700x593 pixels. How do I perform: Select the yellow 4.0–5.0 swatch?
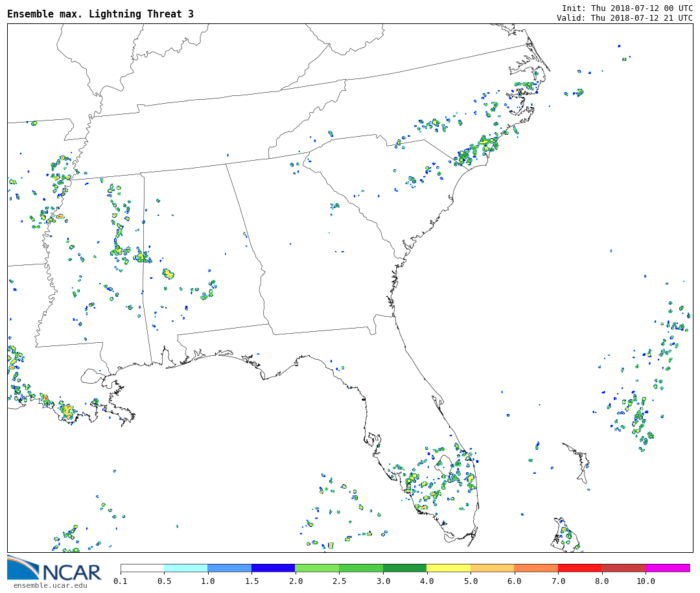coord(449,568)
